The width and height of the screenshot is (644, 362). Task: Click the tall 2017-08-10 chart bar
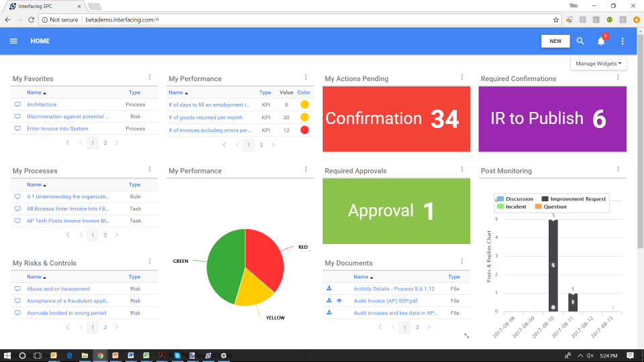click(553, 265)
